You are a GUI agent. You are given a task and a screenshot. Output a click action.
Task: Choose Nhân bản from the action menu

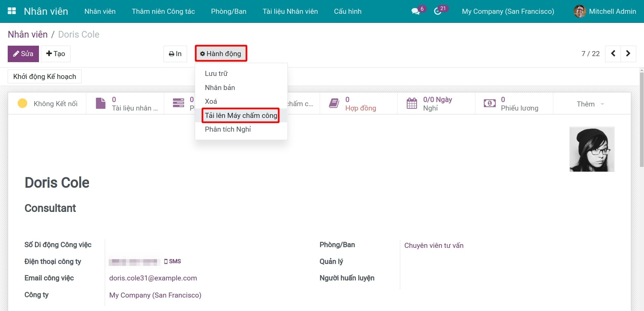point(220,88)
